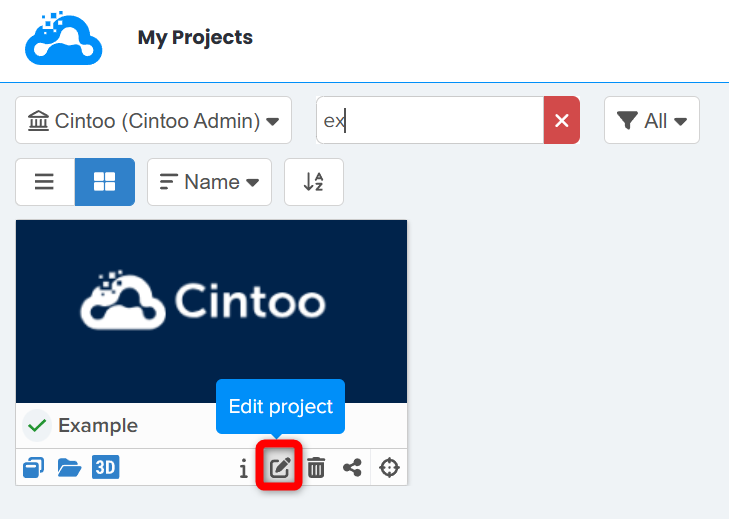
Task: Click the Cintoo cloud logo
Action: (x=64, y=39)
